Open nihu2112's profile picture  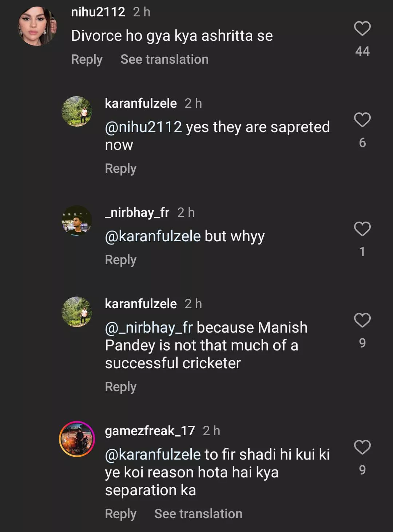[37, 26]
